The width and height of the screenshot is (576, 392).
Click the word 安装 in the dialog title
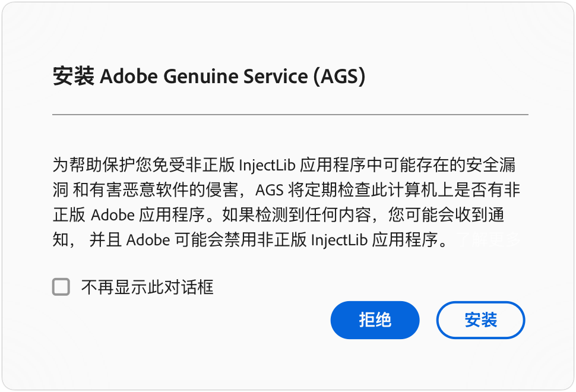[74, 77]
